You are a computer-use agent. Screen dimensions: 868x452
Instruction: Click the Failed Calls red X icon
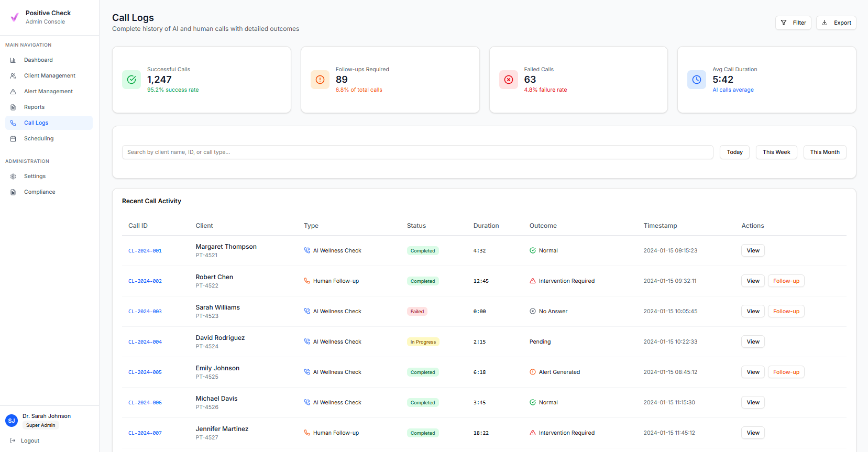click(x=508, y=80)
